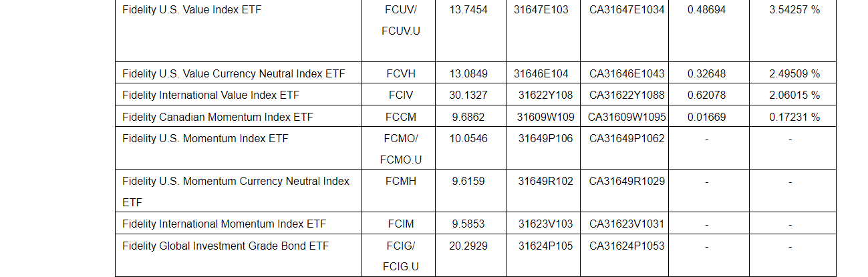Select the 3.54257 % cell
868x277 pixels.
[794, 10]
